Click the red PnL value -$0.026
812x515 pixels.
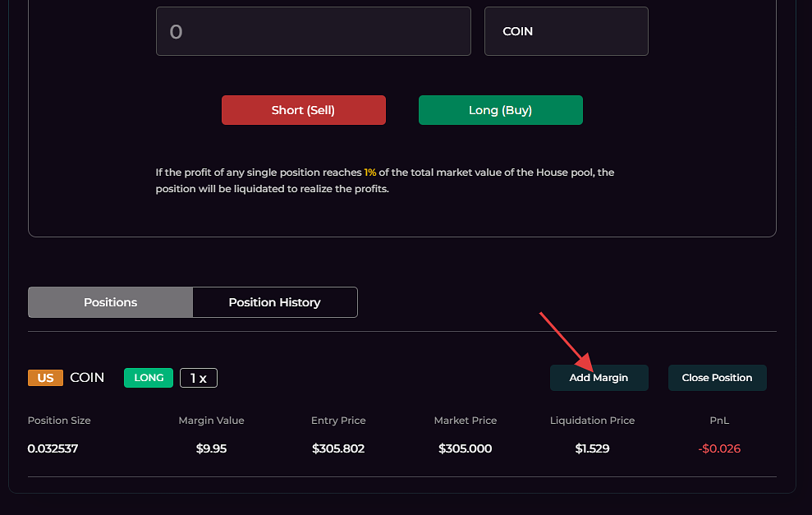719,448
